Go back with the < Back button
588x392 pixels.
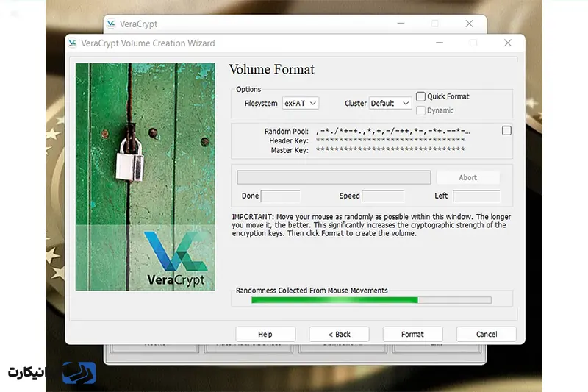(339, 334)
